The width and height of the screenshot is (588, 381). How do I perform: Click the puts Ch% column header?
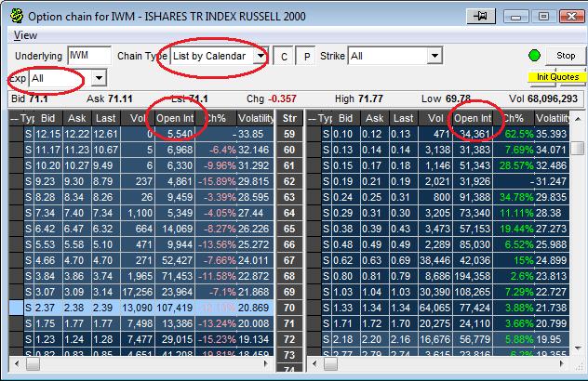tap(514, 118)
